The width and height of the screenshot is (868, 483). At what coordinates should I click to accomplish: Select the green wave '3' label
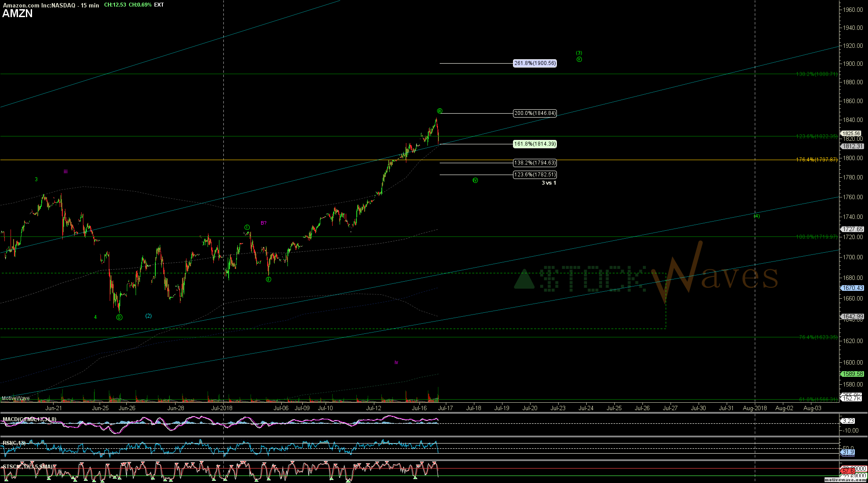(x=36, y=179)
